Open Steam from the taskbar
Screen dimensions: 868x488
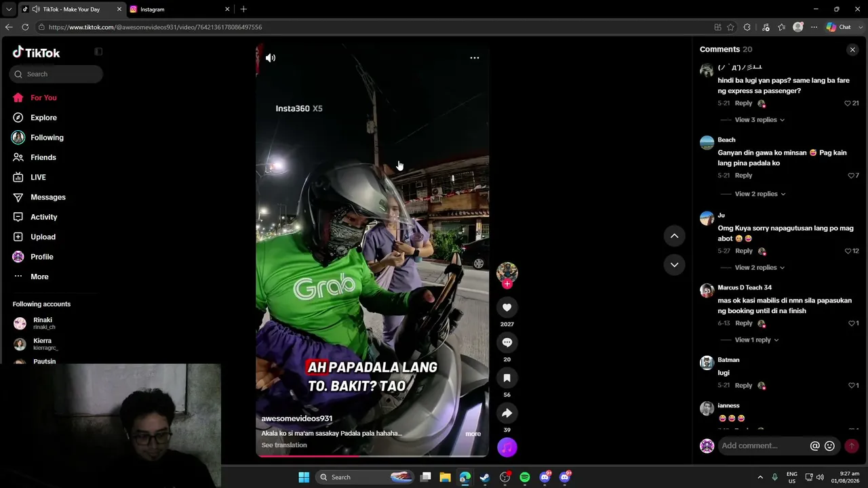coord(485,477)
